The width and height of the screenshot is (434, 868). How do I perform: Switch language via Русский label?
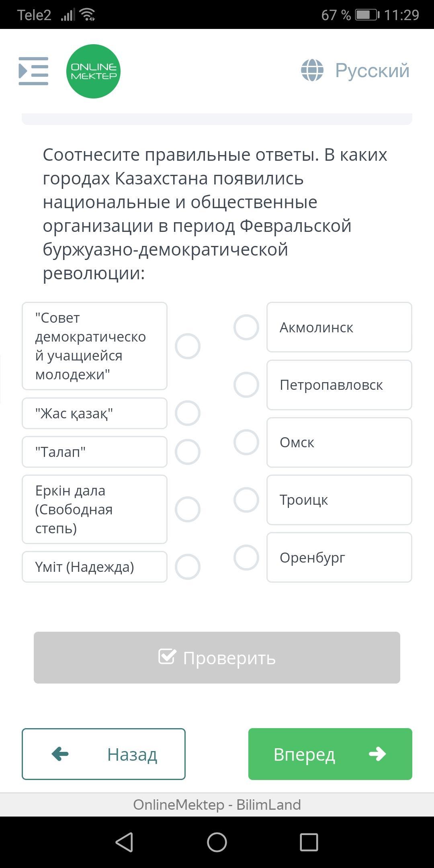click(372, 71)
